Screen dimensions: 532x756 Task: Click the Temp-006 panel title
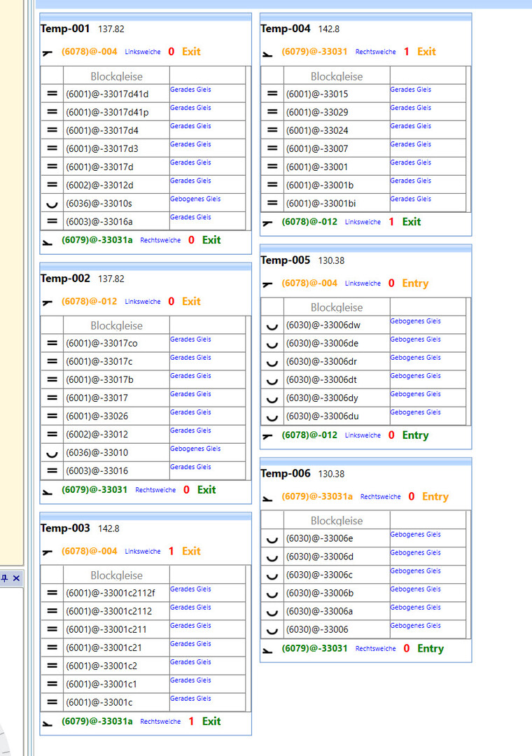[x=285, y=473]
